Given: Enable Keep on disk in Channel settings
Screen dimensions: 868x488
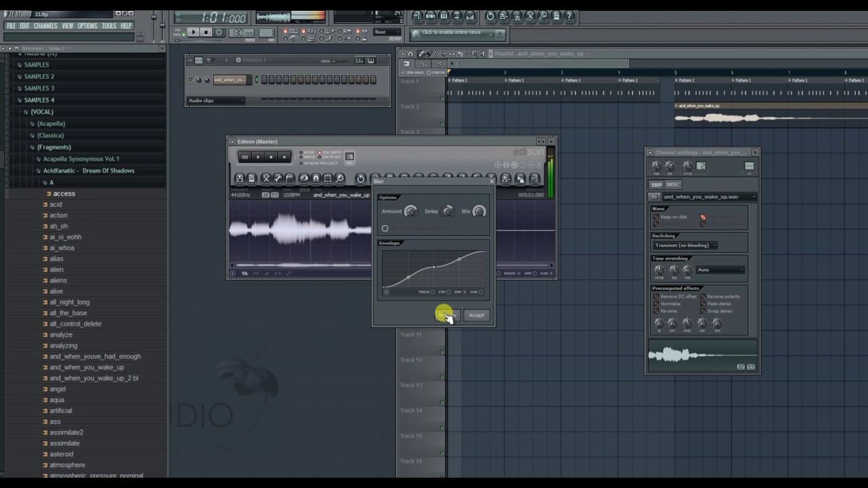Looking at the screenshot, I should click(656, 217).
